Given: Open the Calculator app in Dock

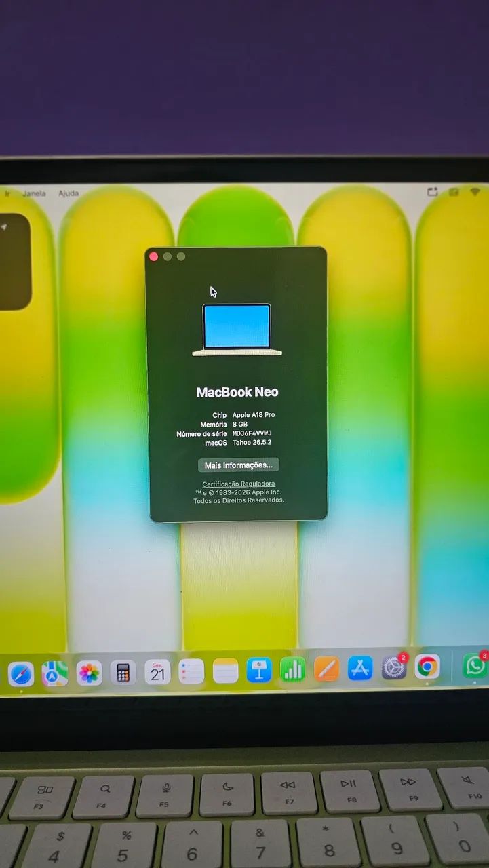Looking at the screenshot, I should [123, 672].
